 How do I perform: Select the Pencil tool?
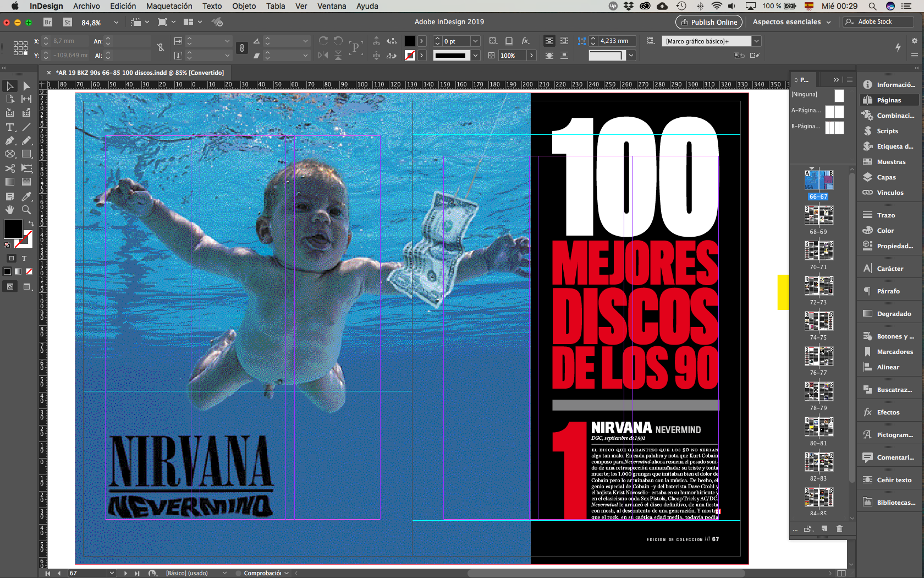coord(26,140)
